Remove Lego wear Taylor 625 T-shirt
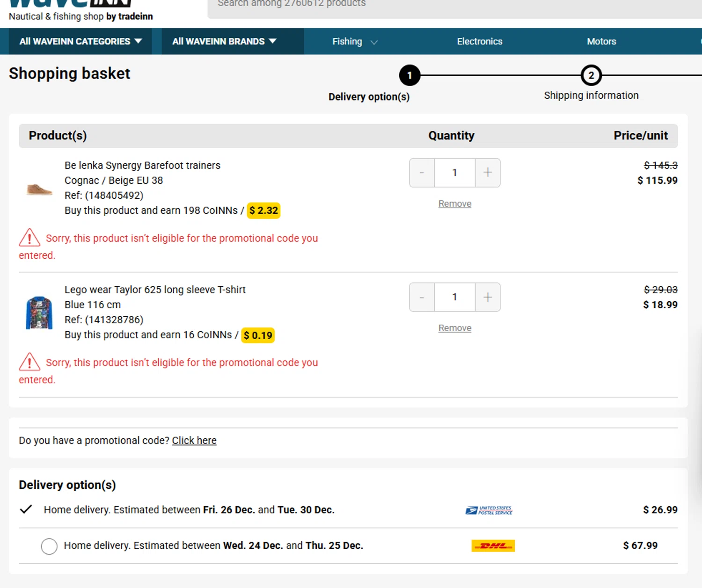Screen dimensions: 702x588 454,328
